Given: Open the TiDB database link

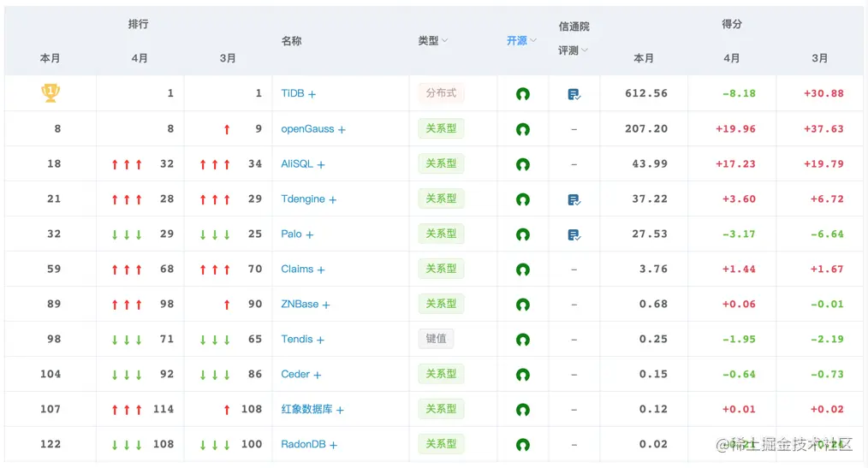Looking at the screenshot, I should (292, 93).
